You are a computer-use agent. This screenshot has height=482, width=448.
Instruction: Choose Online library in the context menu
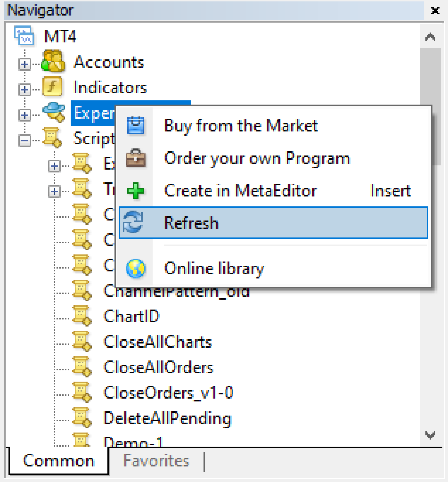pyautogui.click(x=214, y=268)
